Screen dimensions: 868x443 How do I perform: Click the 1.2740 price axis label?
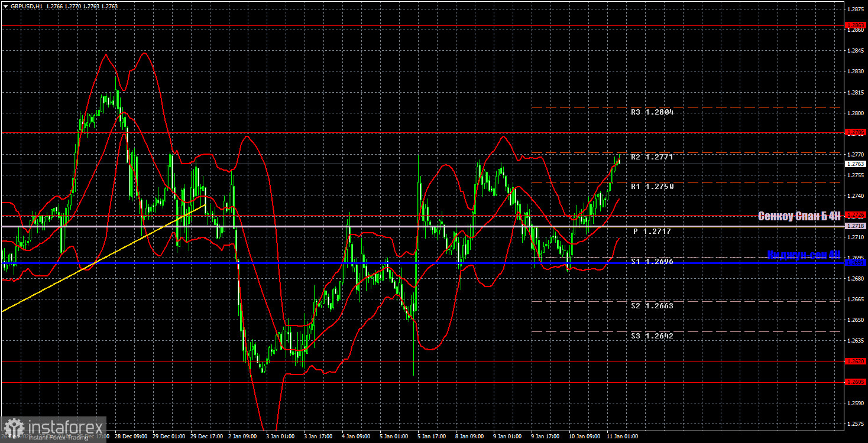pyautogui.click(x=856, y=196)
